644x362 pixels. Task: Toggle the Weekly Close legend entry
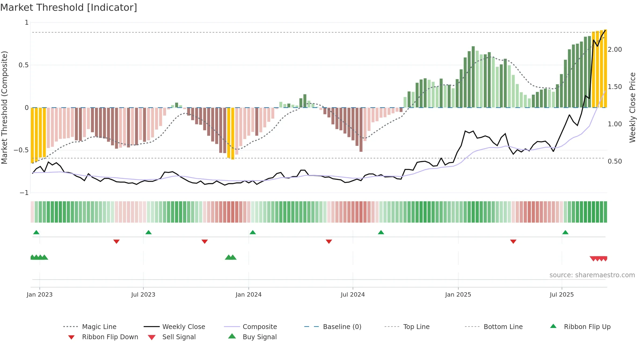(x=174, y=327)
